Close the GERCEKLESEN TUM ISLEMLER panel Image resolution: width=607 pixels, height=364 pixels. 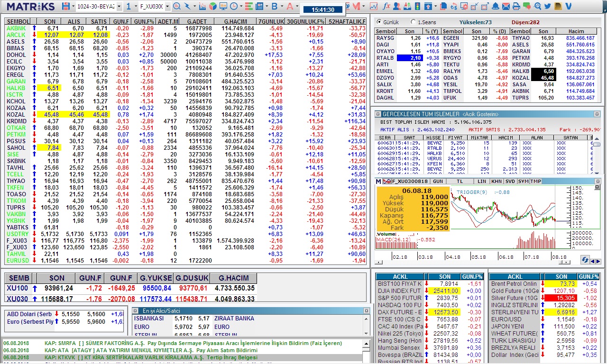tap(597, 114)
